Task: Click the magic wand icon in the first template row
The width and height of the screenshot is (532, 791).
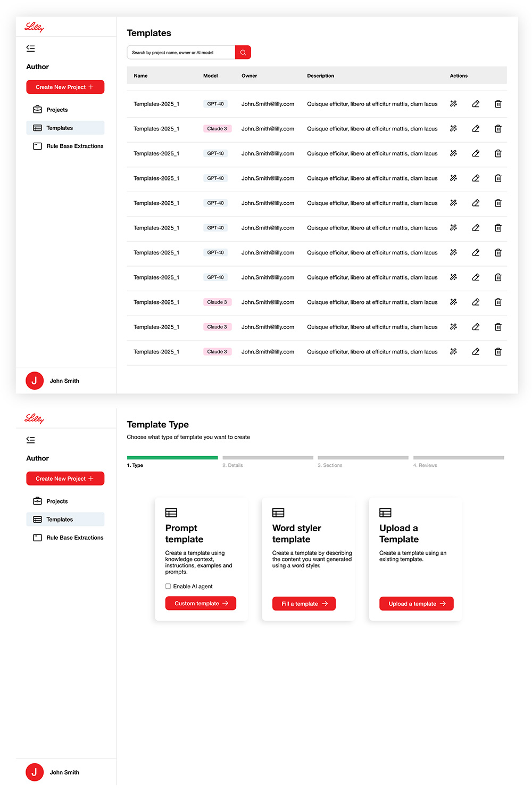Action: [453, 104]
